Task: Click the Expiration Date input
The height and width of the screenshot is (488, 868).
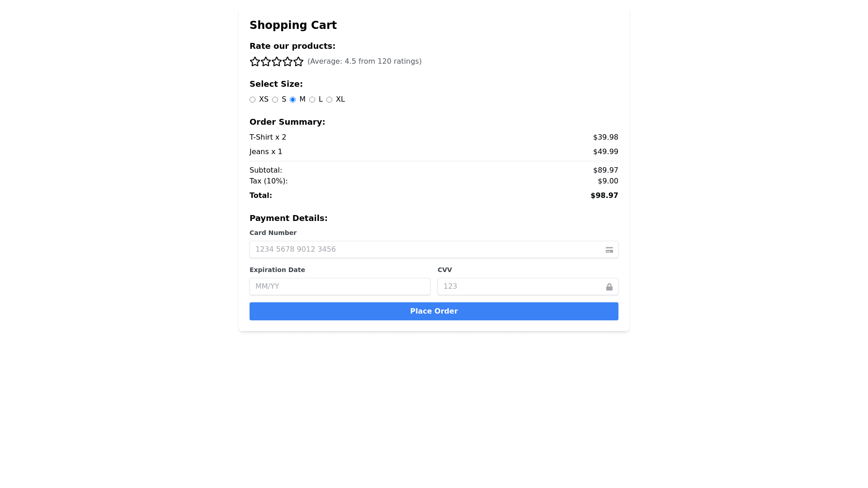Action: click(340, 286)
